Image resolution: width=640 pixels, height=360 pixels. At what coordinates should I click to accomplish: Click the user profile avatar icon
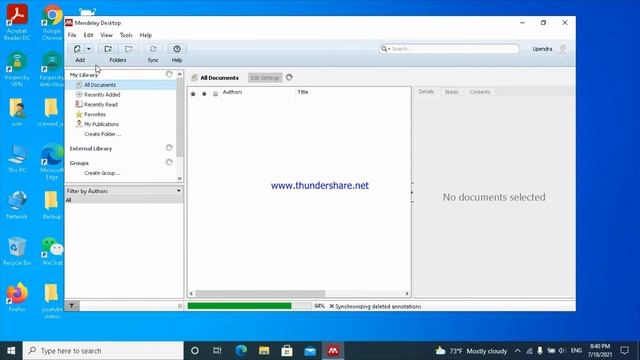click(563, 49)
